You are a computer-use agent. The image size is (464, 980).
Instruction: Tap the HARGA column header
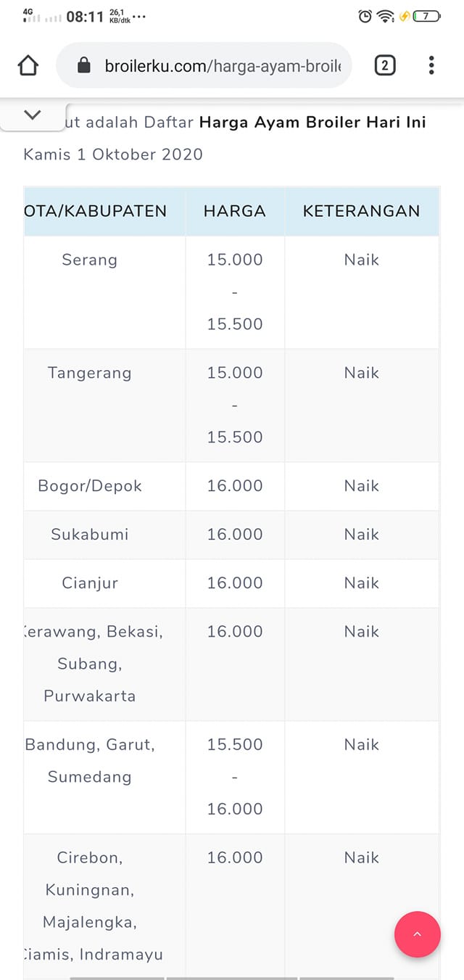tap(235, 211)
